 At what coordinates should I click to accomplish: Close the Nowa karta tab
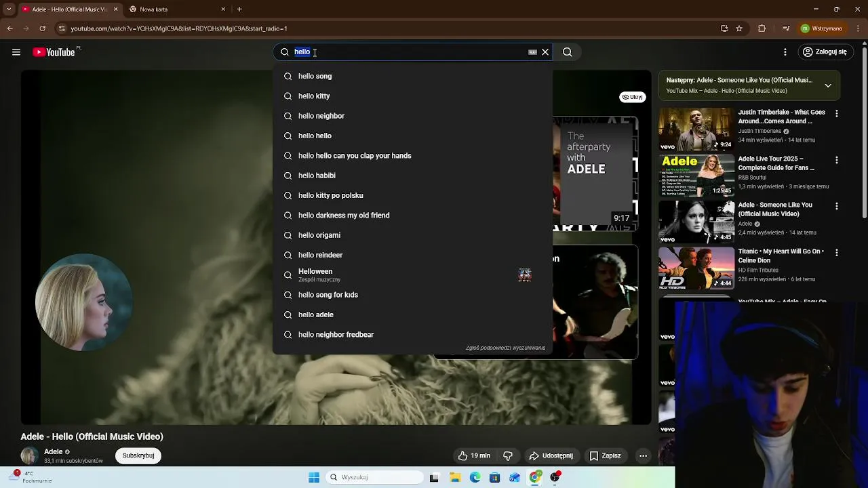(223, 9)
